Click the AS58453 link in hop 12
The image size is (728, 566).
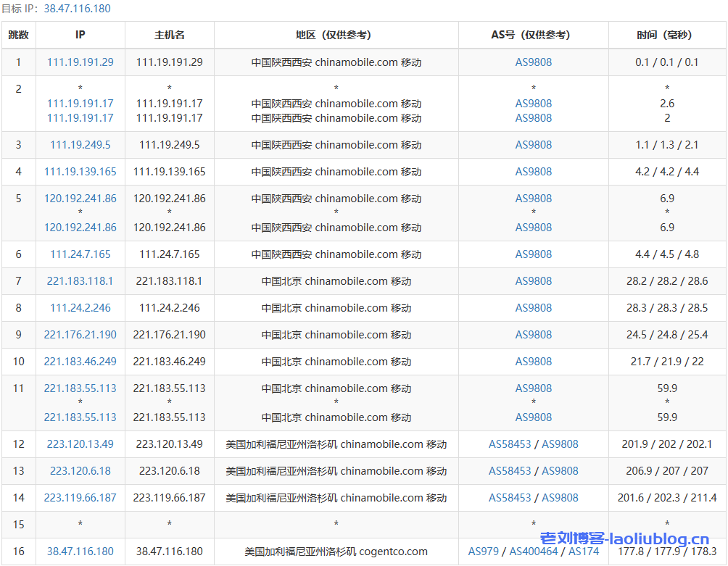click(510, 444)
